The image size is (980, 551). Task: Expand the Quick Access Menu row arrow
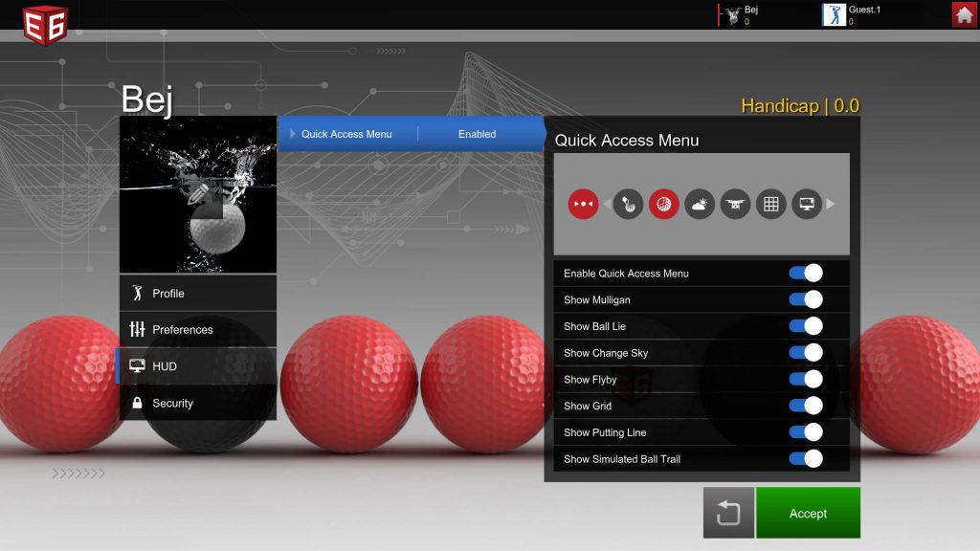point(293,134)
